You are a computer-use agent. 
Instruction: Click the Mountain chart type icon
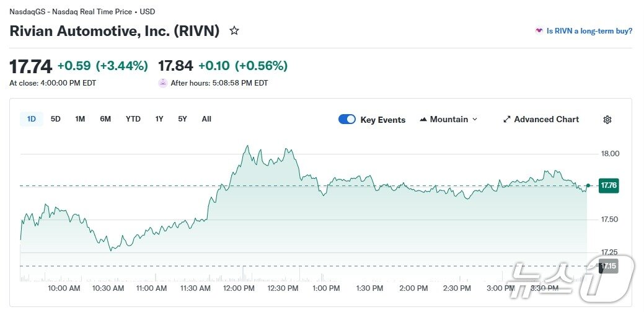423,119
